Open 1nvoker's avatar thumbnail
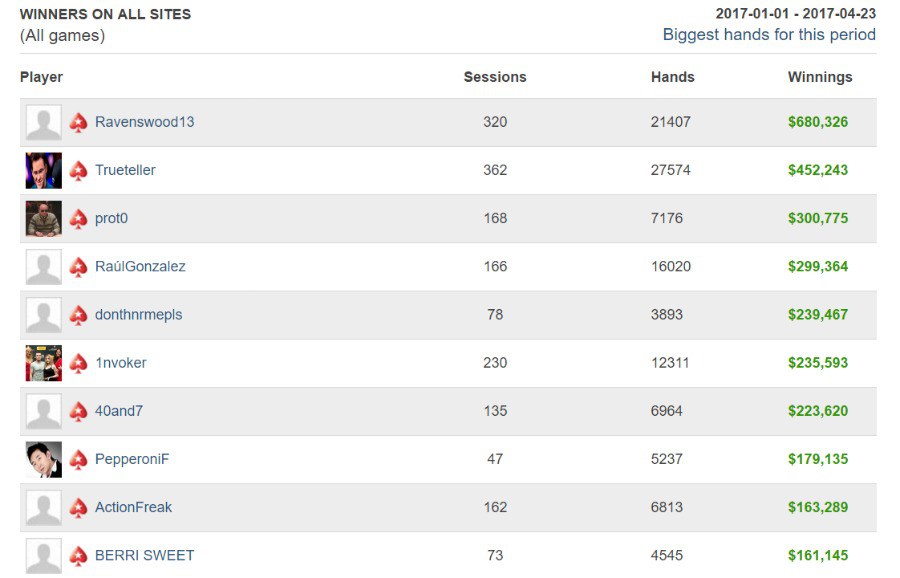The height and width of the screenshot is (578, 900). [x=43, y=363]
